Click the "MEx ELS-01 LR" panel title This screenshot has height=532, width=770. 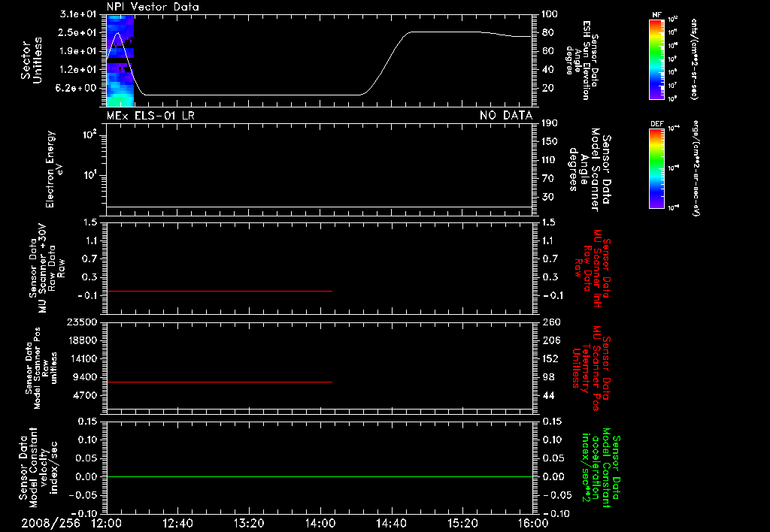150,116
